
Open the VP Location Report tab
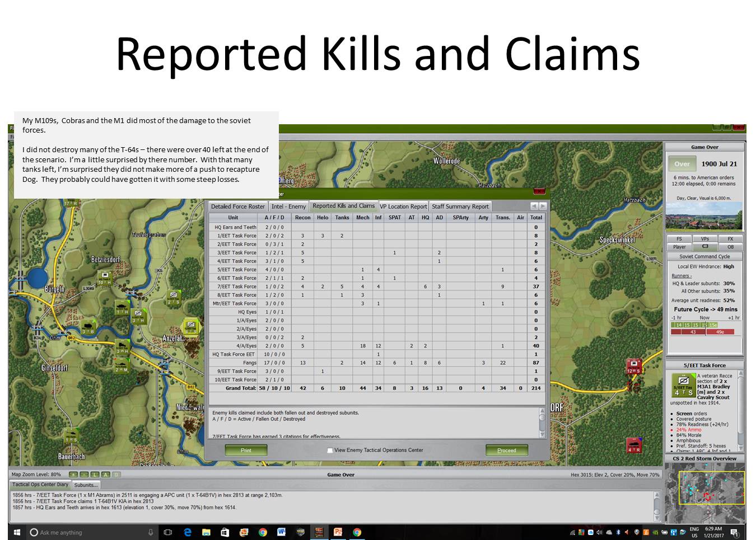tap(403, 206)
